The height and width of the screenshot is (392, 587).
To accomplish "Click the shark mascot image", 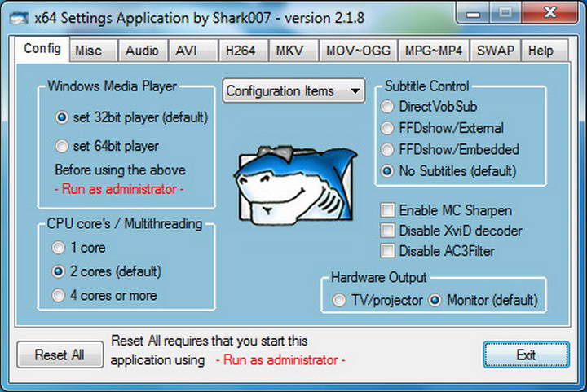I will [x=295, y=186].
